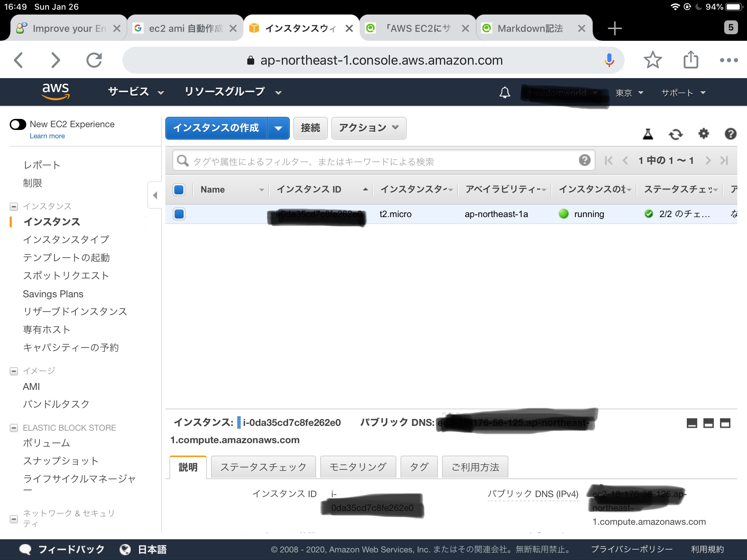Close the Markdown記法 tab

581,28
